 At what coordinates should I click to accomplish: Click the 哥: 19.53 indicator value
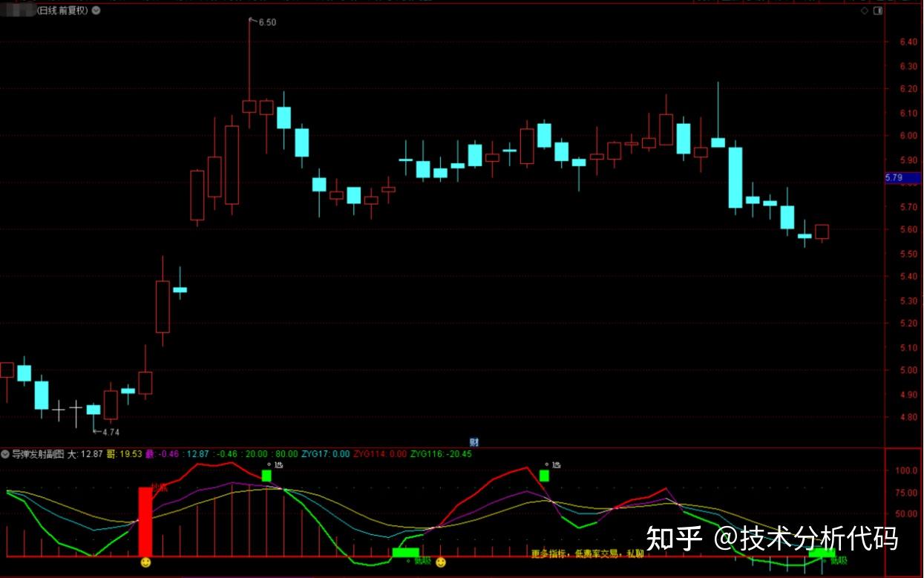pos(124,453)
